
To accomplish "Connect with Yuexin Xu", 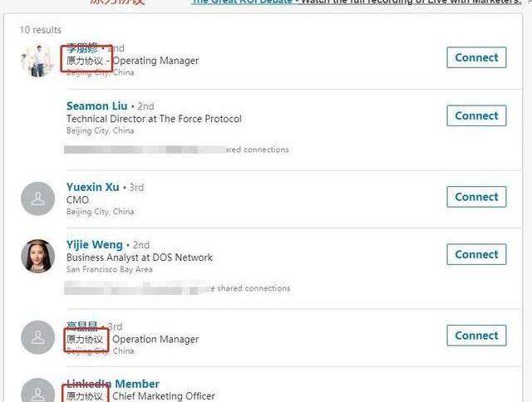I will coord(476,197).
